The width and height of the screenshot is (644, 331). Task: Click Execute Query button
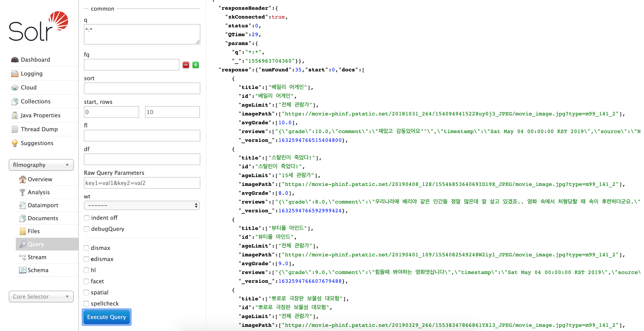click(x=106, y=317)
